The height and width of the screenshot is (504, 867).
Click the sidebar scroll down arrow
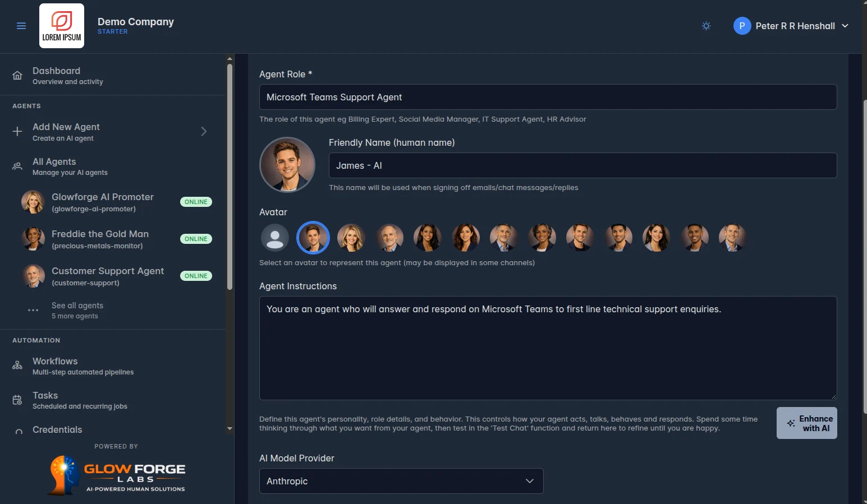pos(230,429)
